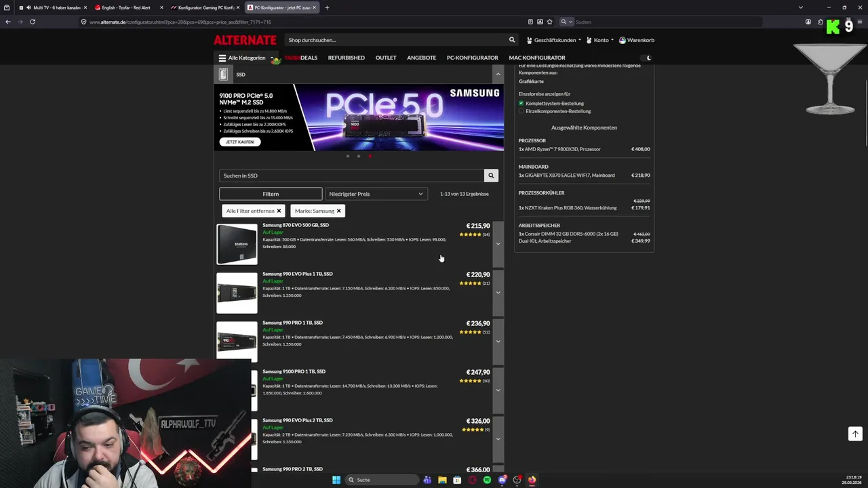
Task: Reload the page with the refresh icon
Action: coord(32,22)
